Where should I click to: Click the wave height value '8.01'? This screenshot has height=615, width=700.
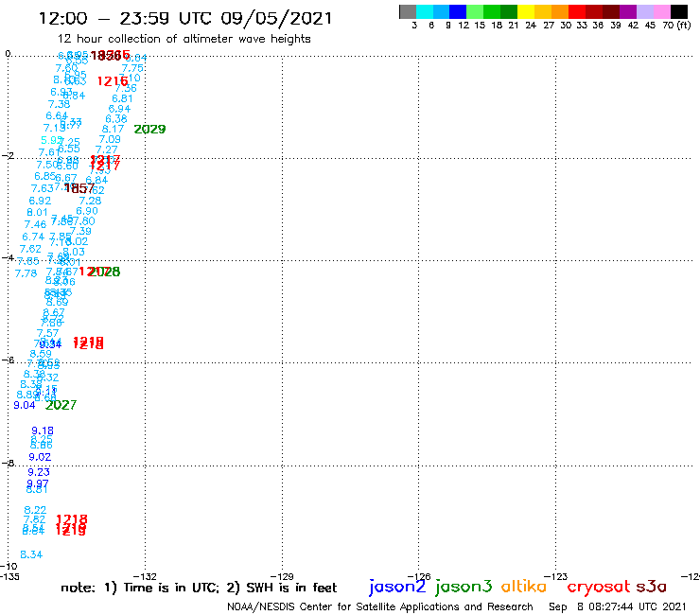tap(37, 213)
